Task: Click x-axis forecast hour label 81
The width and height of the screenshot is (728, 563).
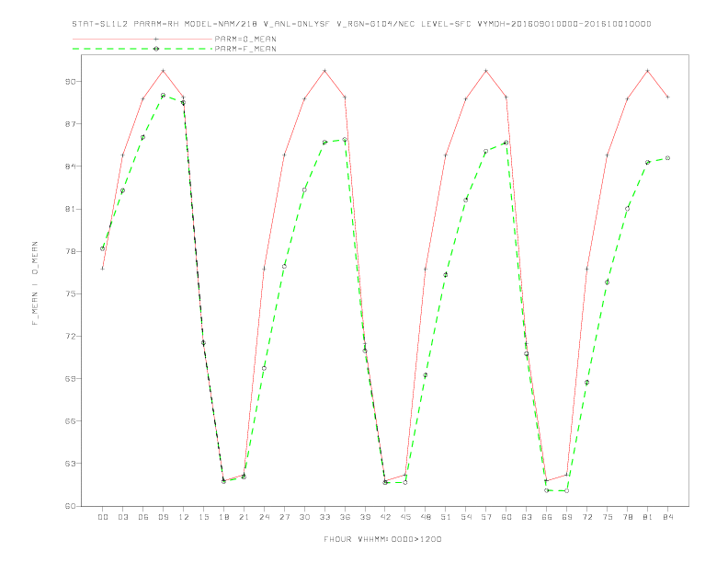Action: (648, 517)
